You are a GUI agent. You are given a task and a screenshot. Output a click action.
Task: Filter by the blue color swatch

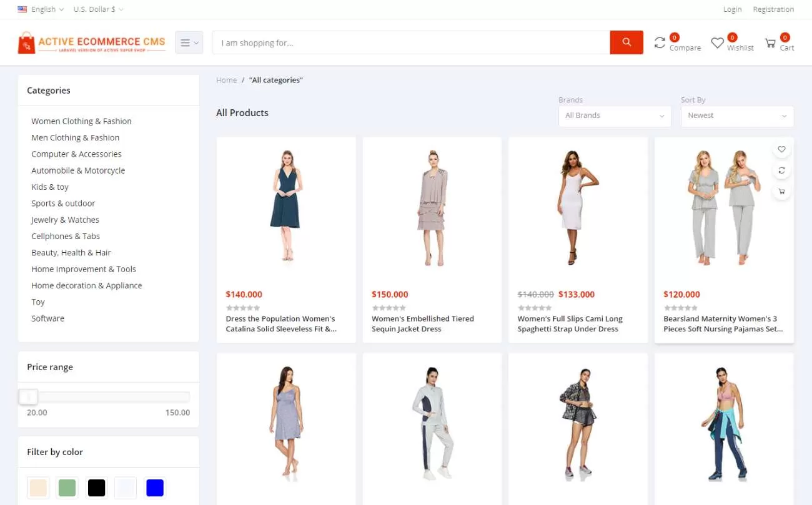[x=155, y=488]
